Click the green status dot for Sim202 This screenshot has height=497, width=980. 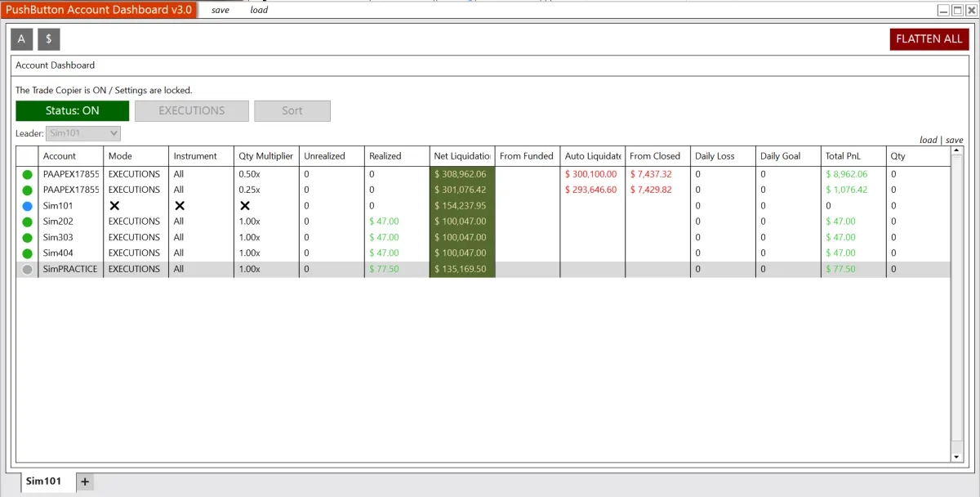[27, 222]
